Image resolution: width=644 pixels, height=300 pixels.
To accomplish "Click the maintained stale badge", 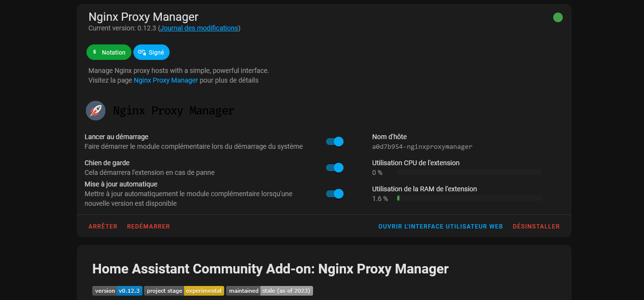I will [x=270, y=291].
